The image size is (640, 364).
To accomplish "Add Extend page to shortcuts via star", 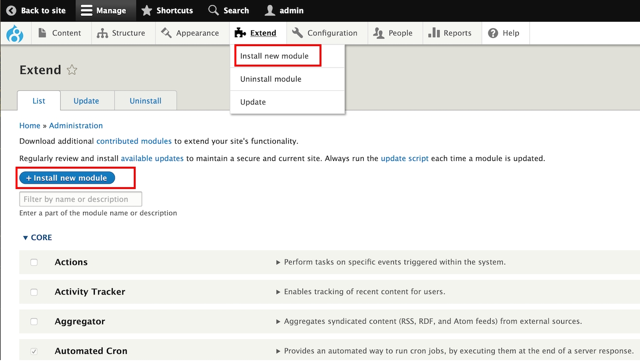I will [x=72, y=70].
